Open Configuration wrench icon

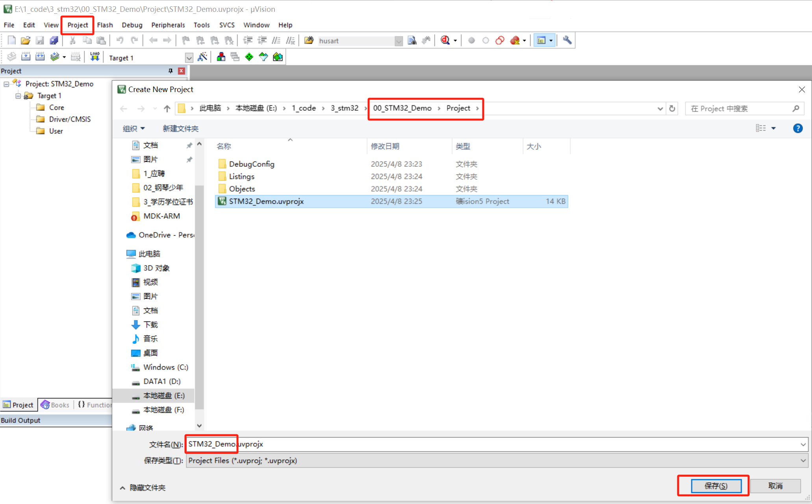tap(567, 41)
